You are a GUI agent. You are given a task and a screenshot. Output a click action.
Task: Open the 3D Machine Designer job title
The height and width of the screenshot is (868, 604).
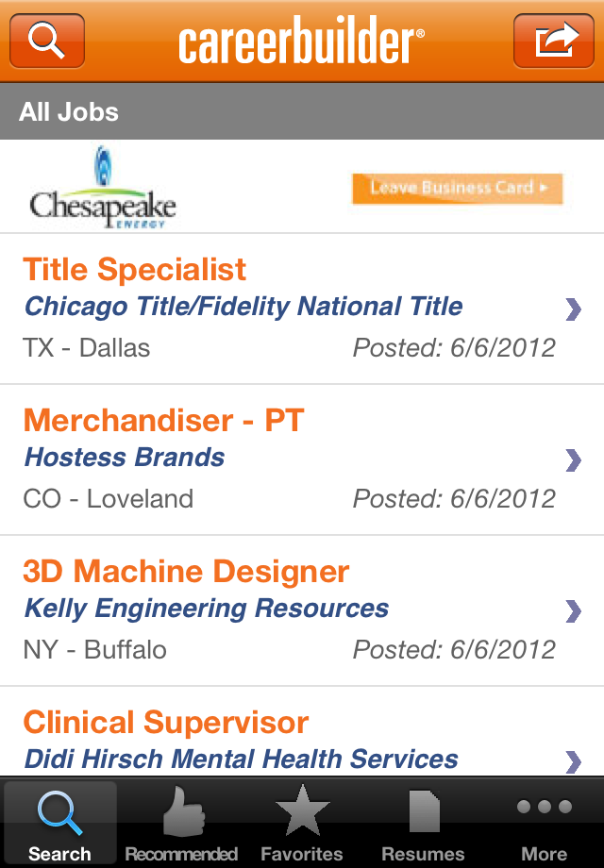pyautogui.click(x=186, y=572)
